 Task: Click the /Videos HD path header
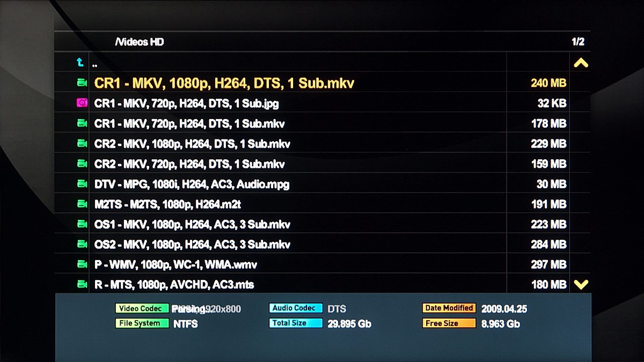pos(139,42)
